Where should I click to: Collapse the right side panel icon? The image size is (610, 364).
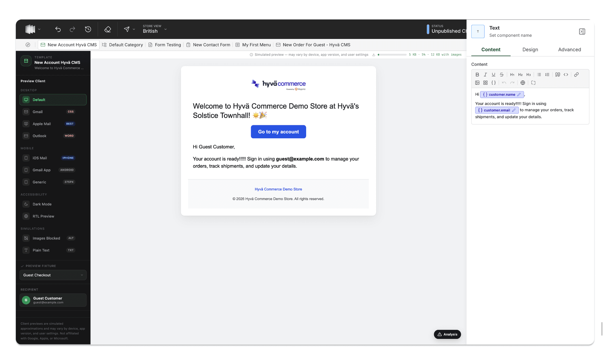[x=582, y=31]
